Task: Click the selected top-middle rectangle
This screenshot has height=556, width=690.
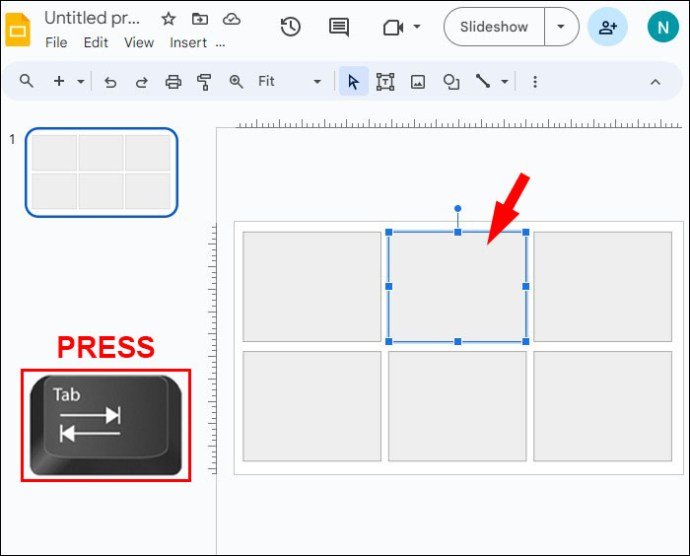Action: (x=457, y=287)
